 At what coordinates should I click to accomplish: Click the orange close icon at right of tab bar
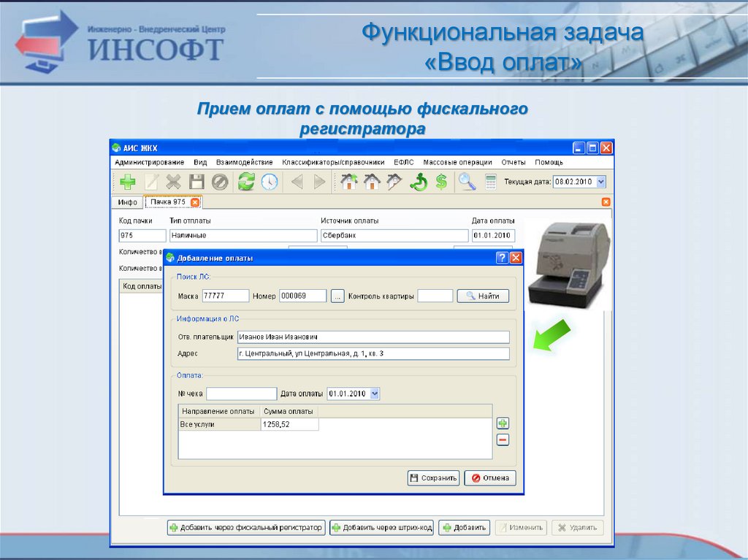pyautogui.click(x=606, y=202)
